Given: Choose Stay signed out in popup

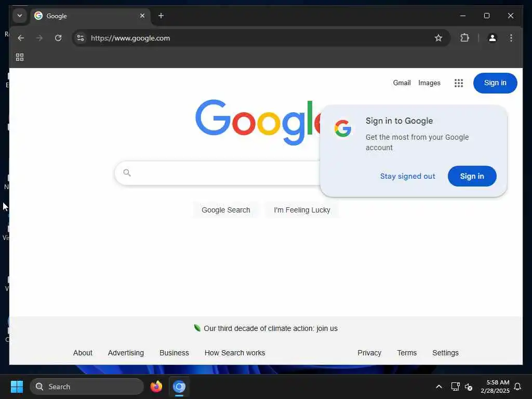Looking at the screenshot, I should (407, 176).
